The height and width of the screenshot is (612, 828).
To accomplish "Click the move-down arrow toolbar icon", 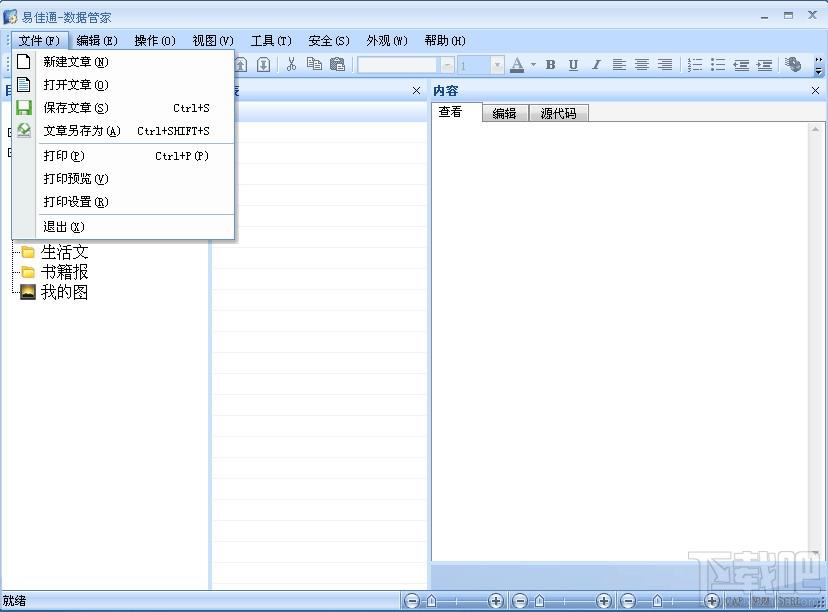I will coord(264,64).
